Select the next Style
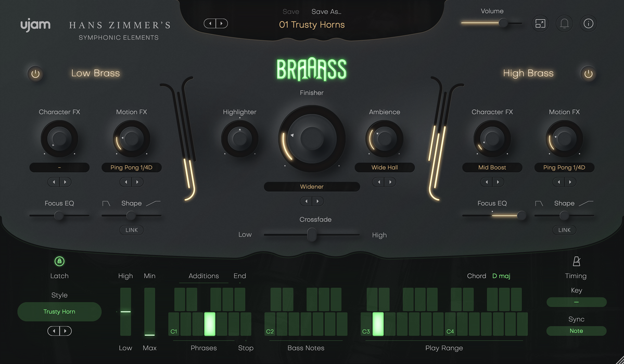Screen dimensions: 624x364 pos(65,331)
